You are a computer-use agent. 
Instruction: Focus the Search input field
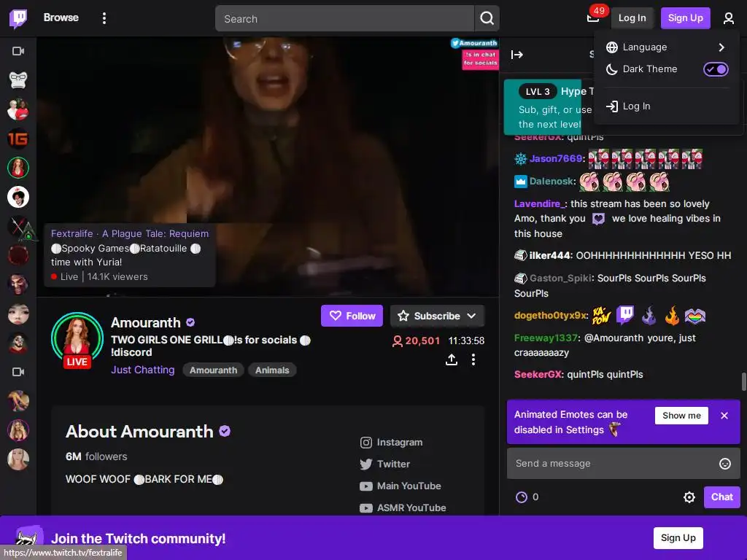(x=345, y=18)
